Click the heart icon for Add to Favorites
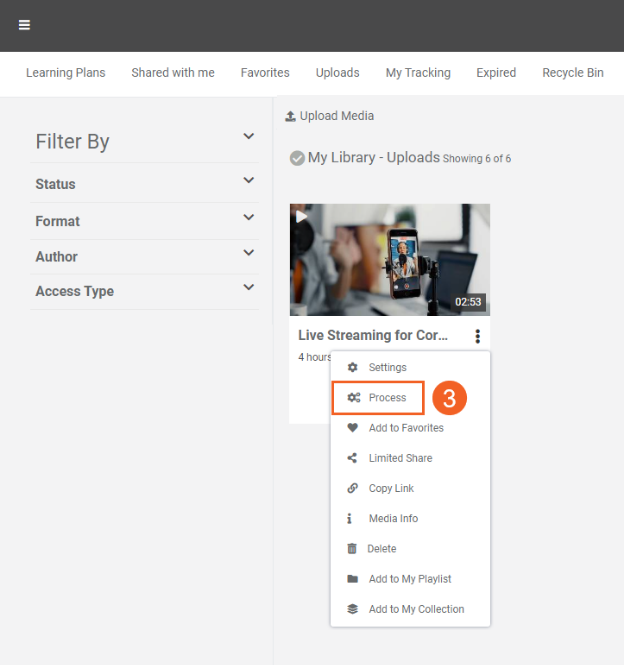This screenshot has width=624, height=666. pyautogui.click(x=352, y=428)
